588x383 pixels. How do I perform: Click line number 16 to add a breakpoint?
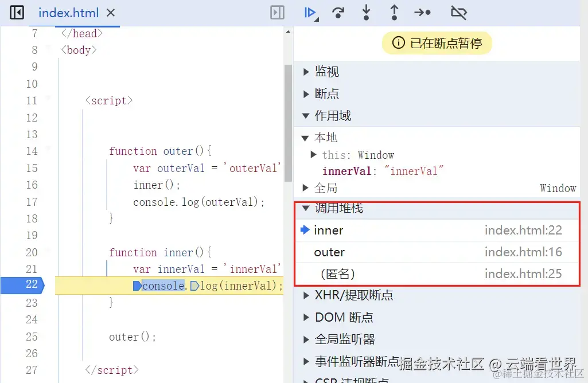click(32, 185)
